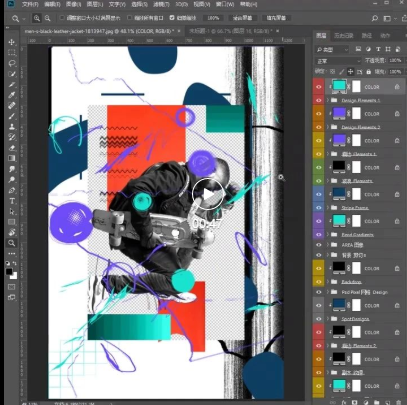The width and height of the screenshot is (407, 405).
Task: Select the Spot Healing Brush tool
Action: pyautogui.click(x=12, y=106)
